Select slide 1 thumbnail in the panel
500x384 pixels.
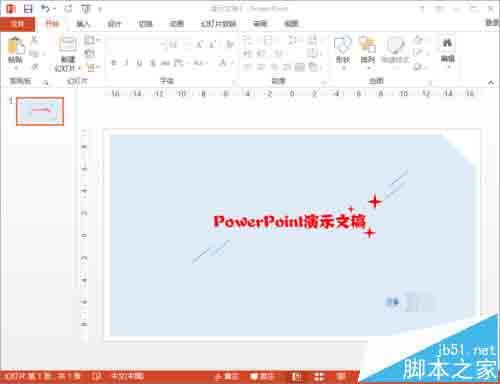(40, 111)
